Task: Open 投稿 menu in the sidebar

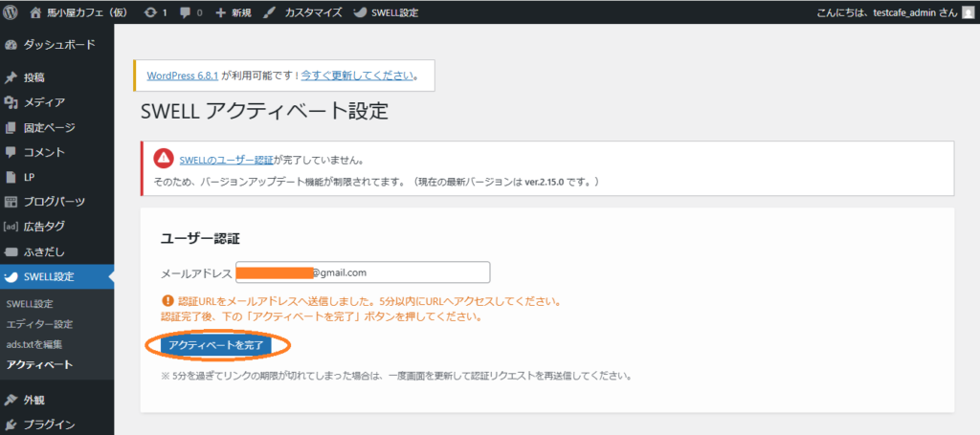Action: (33, 78)
